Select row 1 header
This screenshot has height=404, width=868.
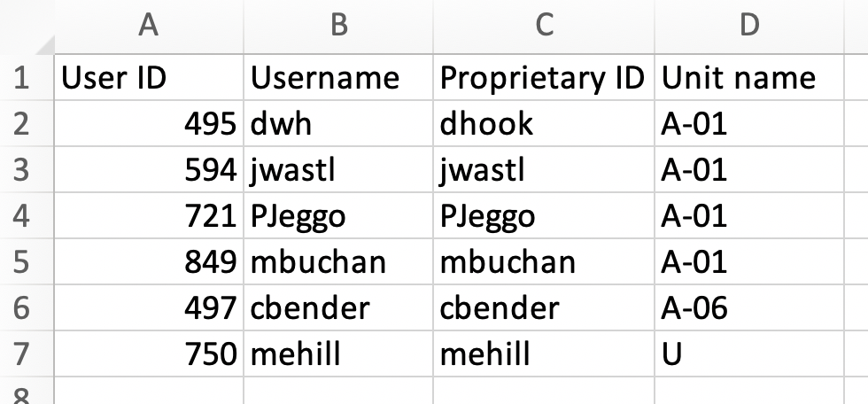coord(23,78)
